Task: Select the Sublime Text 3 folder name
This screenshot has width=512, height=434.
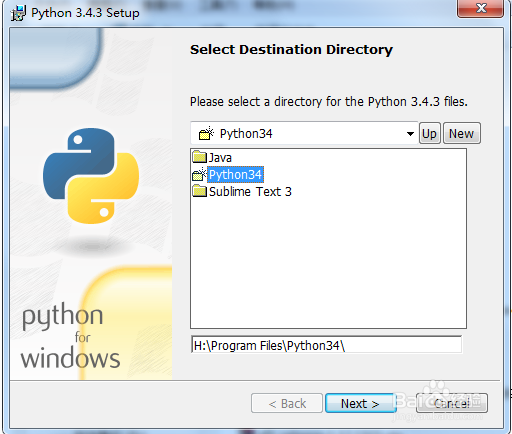Action: [x=250, y=192]
